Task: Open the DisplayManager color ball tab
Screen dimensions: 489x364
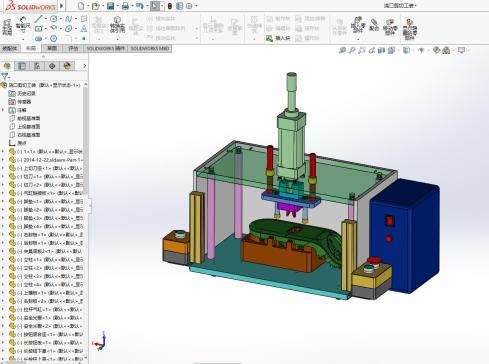Action: (67, 66)
